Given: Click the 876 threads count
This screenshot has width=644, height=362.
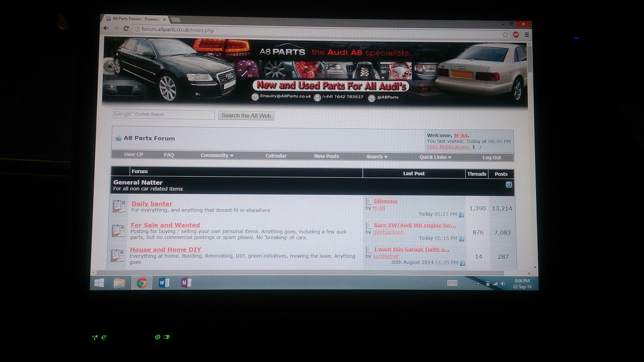Looking at the screenshot, I should [478, 232].
